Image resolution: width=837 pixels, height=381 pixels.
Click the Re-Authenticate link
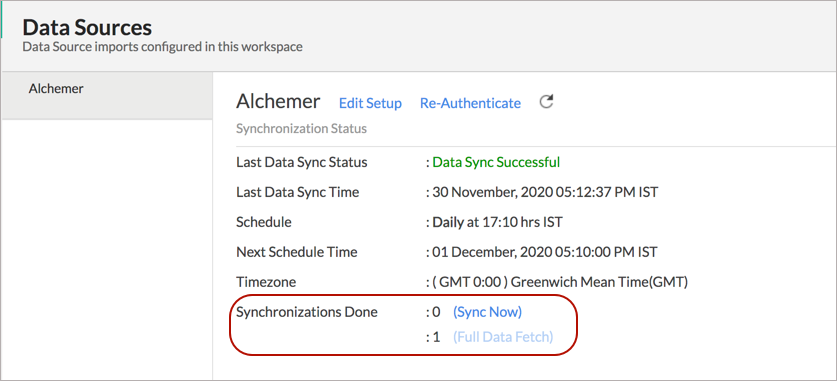[x=470, y=103]
